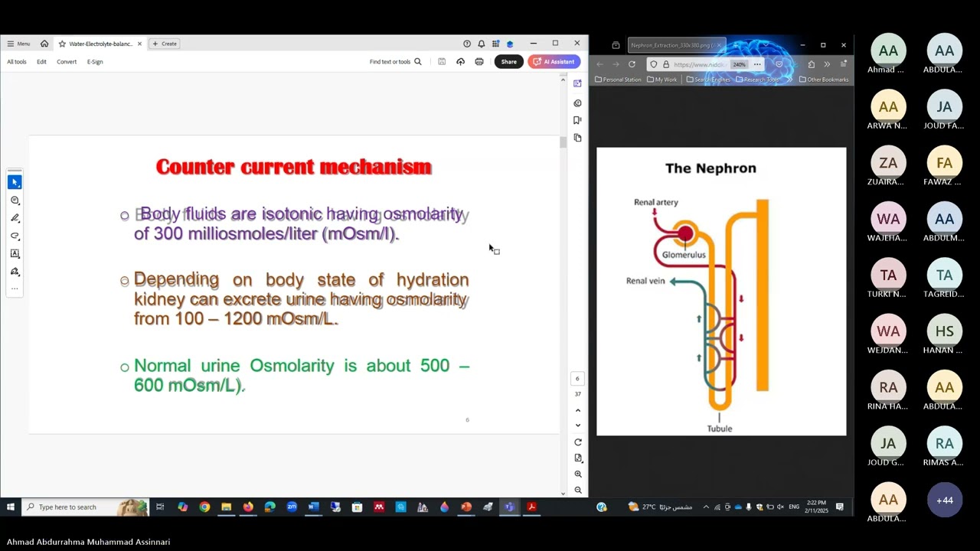
Task: Close the Water-Electrolyte-balance tab
Action: pyautogui.click(x=139, y=44)
